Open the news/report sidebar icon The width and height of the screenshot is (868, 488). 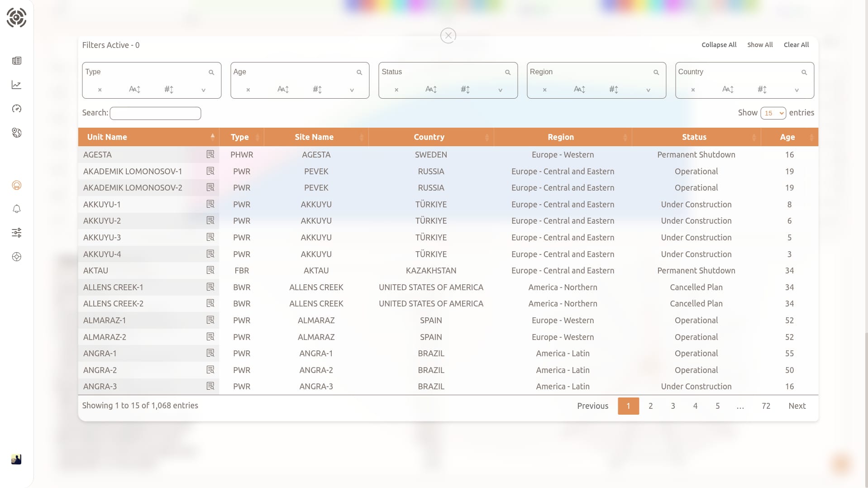click(17, 61)
